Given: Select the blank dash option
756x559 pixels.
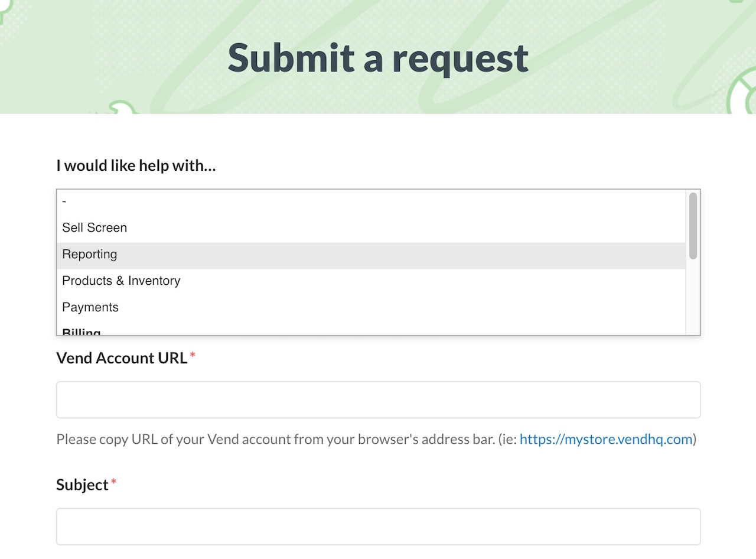Looking at the screenshot, I should pyautogui.click(x=371, y=201).
